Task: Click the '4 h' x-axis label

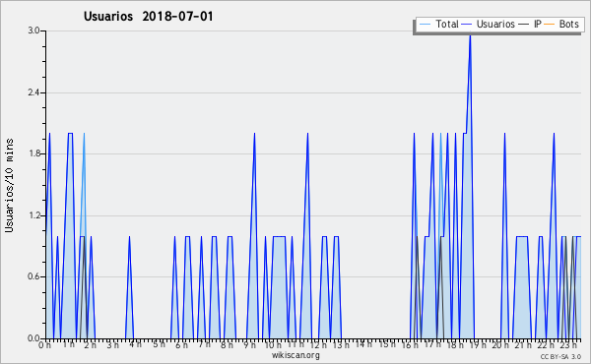Action: (x=135, y=344)
